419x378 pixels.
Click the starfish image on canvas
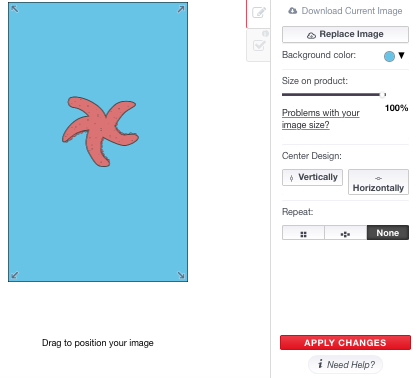click(x=99, y=131)
